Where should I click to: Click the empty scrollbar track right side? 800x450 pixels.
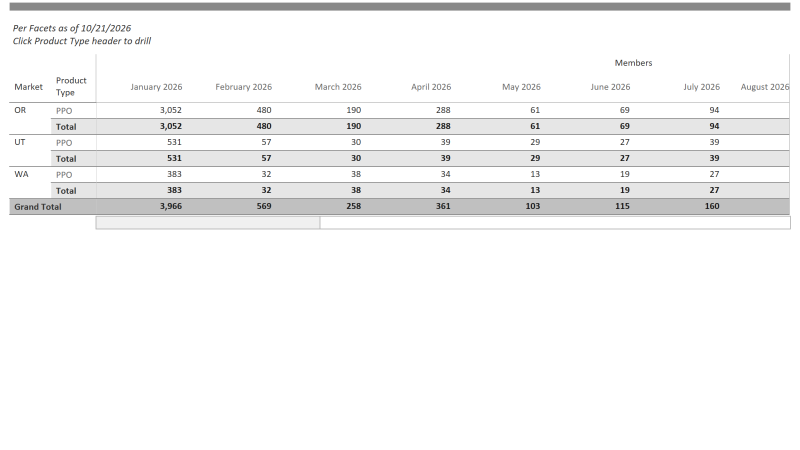555,222
